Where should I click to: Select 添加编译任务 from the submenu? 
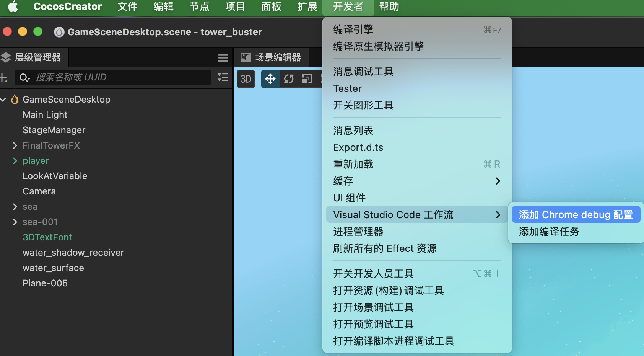[x=550, y=232]
